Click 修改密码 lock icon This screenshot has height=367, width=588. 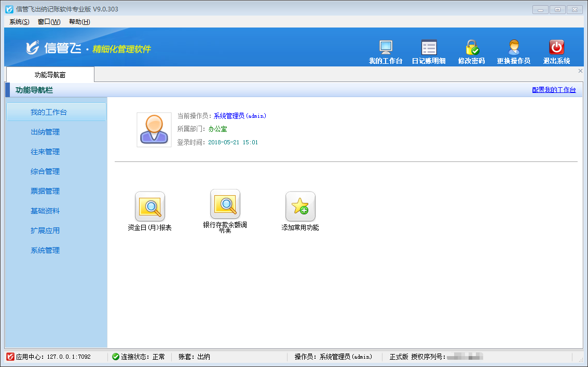point(471,48)
